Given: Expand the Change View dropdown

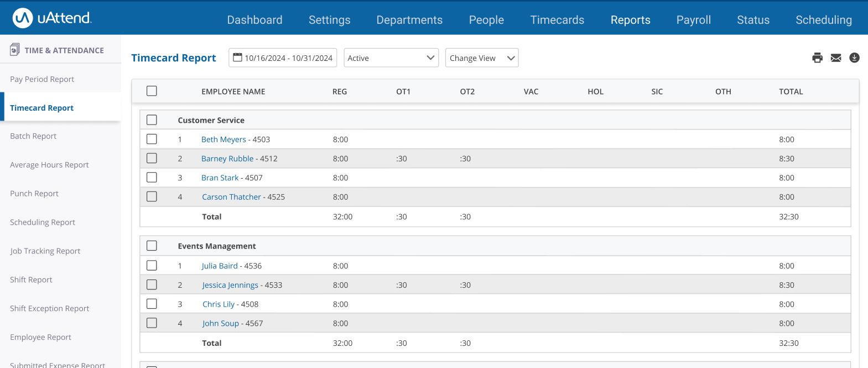Looking at the screenshot, I should pos(482,58).
